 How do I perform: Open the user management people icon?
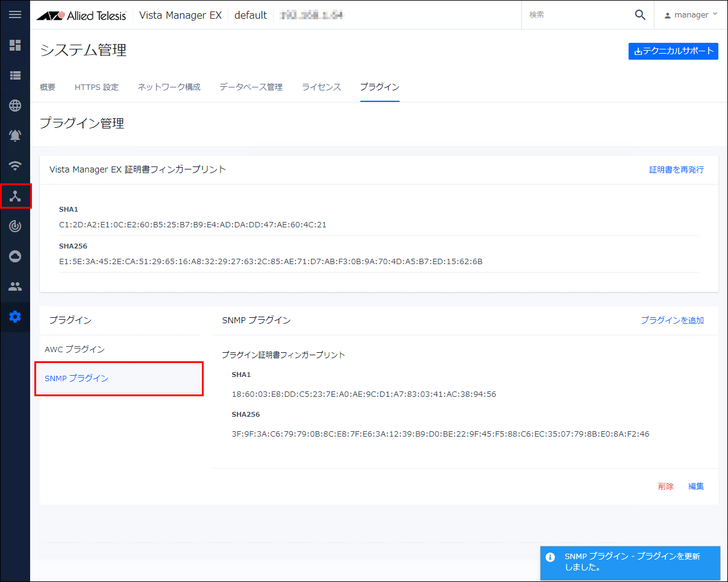(x=15, y=286)
